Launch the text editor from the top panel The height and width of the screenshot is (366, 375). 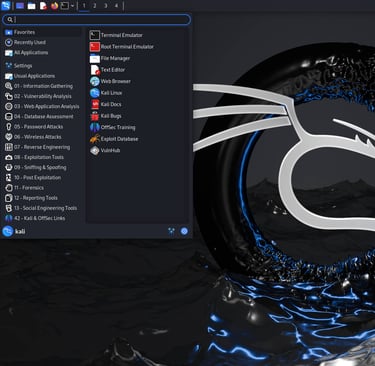click(x=43, y=6)
